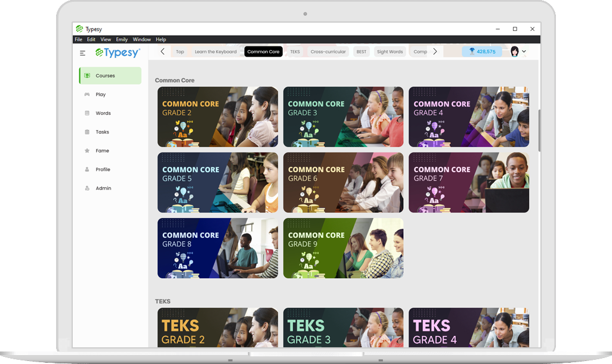Open the Edit menu
Viewport: 612px width, 364px height.
point(91,39)
